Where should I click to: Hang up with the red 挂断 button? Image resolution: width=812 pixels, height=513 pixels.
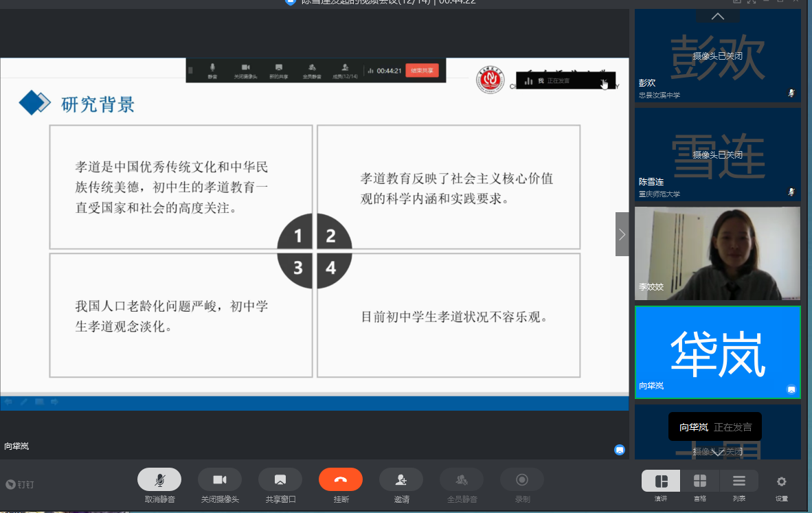(x=341, y=479)
